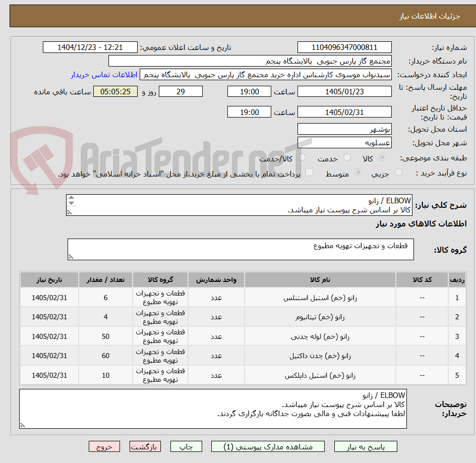Click the remaining days field showing 29
The height and width of the screenshot is (463, 476).
[x=181, y=91]
